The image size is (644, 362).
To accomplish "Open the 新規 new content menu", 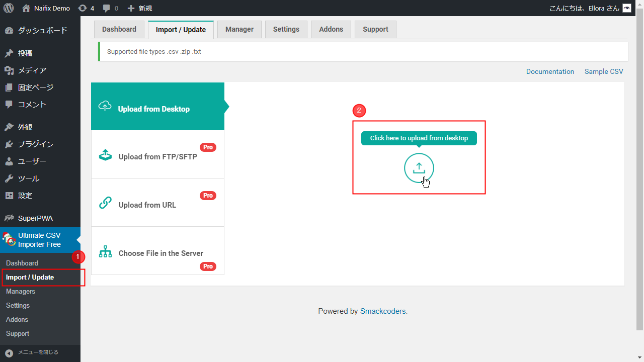I will pos(145,8).
